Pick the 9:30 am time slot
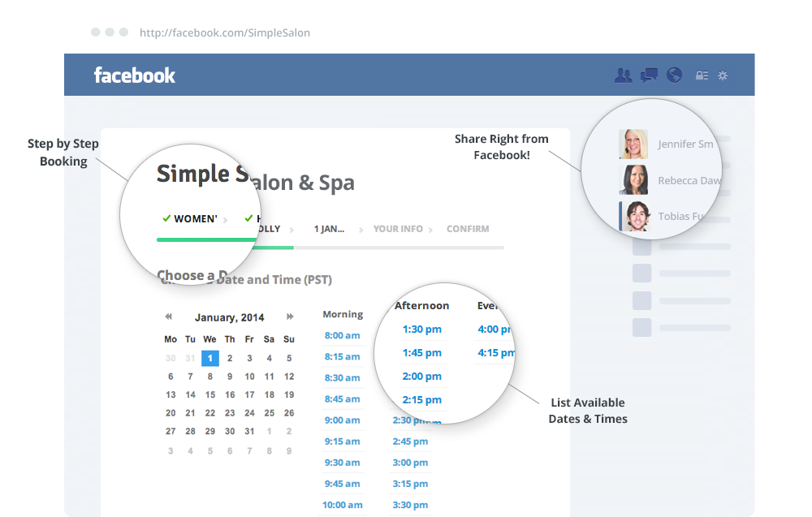Viewport: 812px width, 517px height. (x=343, y=463)
